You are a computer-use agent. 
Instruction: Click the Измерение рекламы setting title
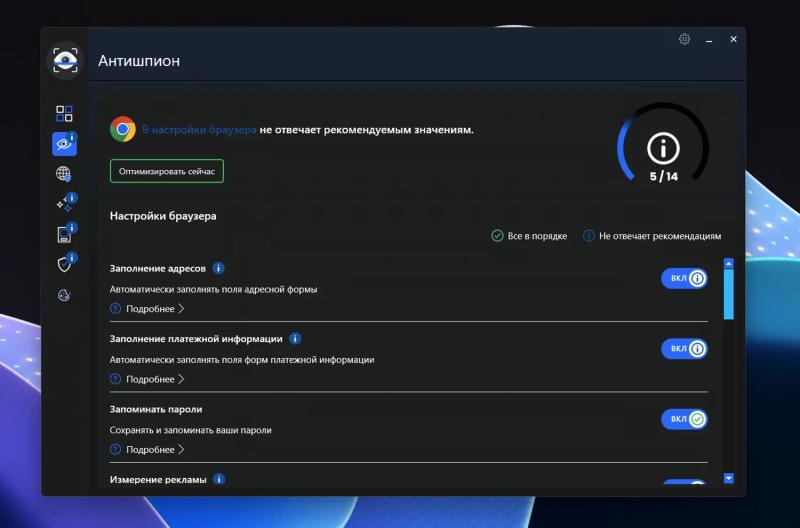158,480
